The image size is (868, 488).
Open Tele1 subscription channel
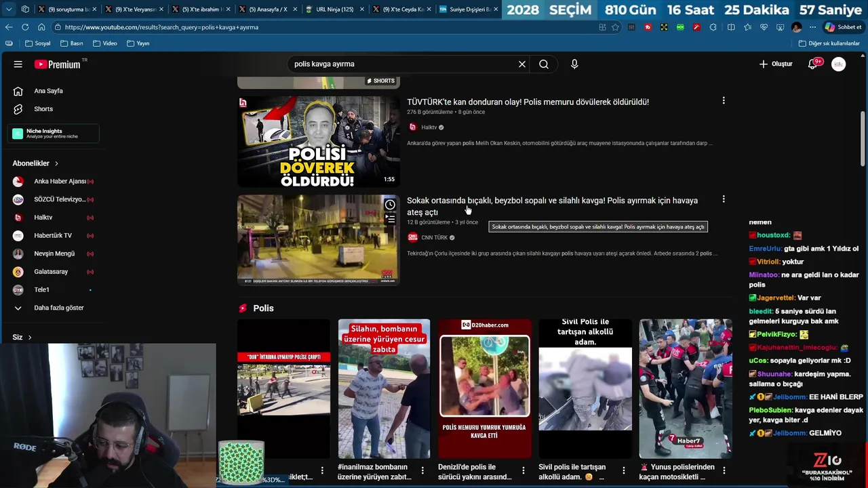(x=54, y=290)
